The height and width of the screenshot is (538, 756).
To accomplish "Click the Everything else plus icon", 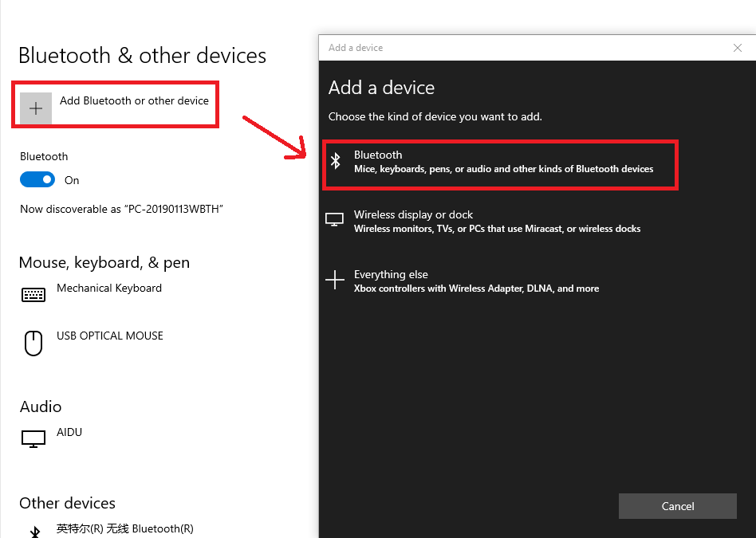I will point(335,280).
